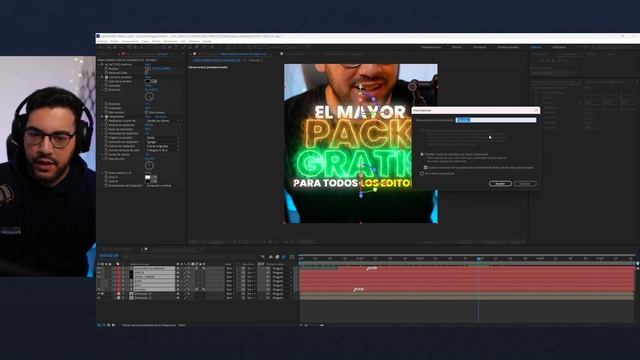Click the composition name field in Precomponer dialog
This screenshot has height=360, width=640.
(496, 120)
